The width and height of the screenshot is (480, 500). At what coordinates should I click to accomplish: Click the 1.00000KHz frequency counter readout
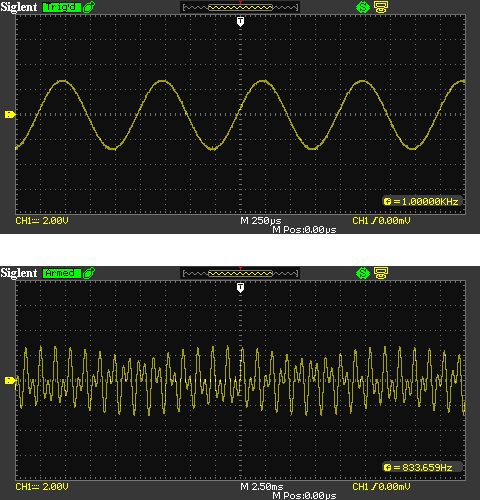click(422, 201)
